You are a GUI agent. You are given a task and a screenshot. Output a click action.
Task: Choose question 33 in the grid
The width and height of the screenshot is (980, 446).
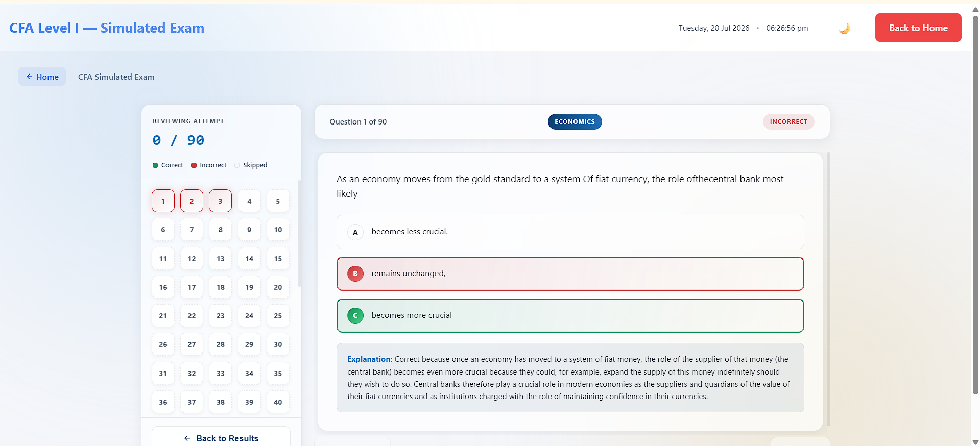(220, 373)
